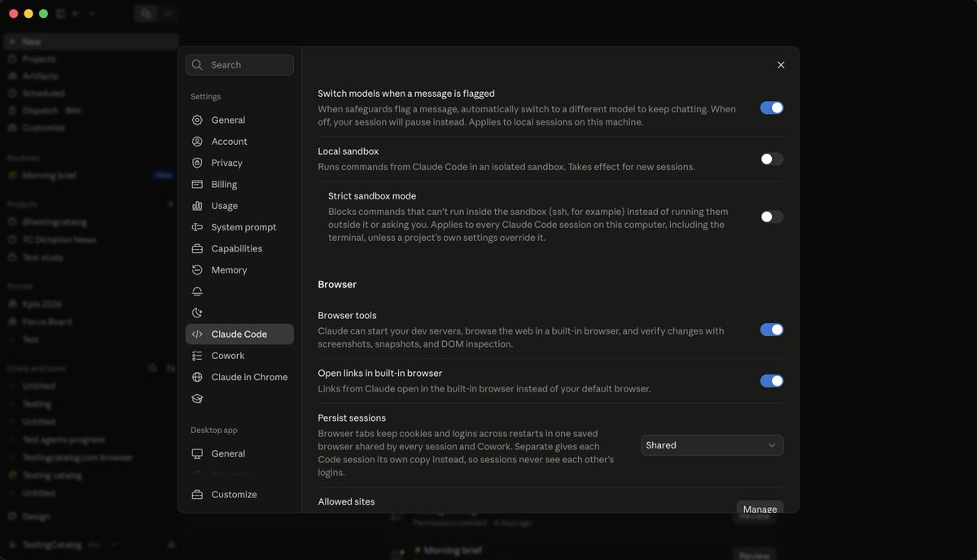This screenshot has height=560, width=977.
Task: Expand the TestingCatalog account menu chevron
Action: point(115,545)
